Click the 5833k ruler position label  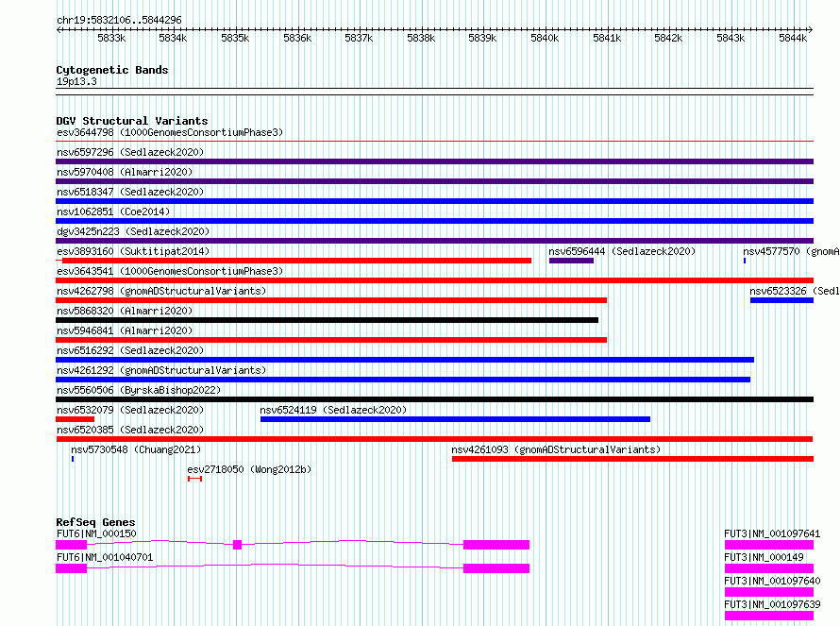[x=111, y=38]
